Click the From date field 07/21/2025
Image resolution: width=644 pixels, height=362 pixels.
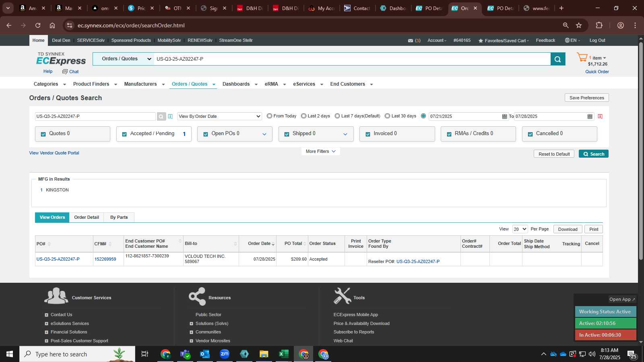click(464, 116)
